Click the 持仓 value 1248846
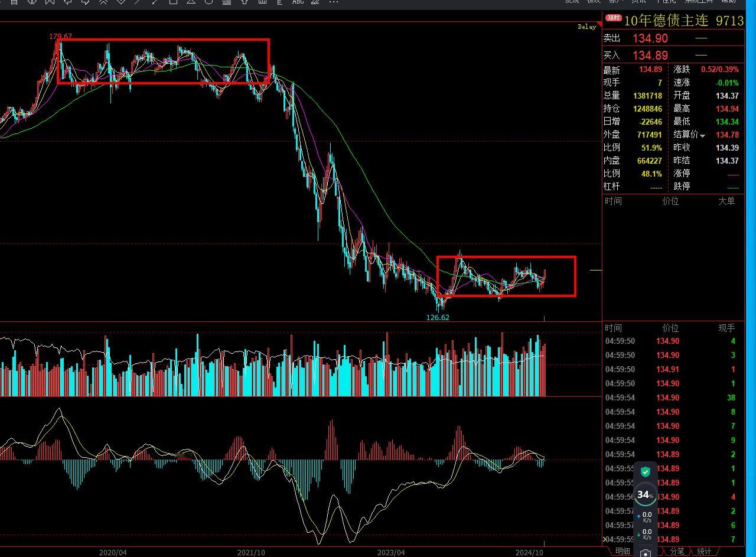756x557 pixels. tap(647, 109)
